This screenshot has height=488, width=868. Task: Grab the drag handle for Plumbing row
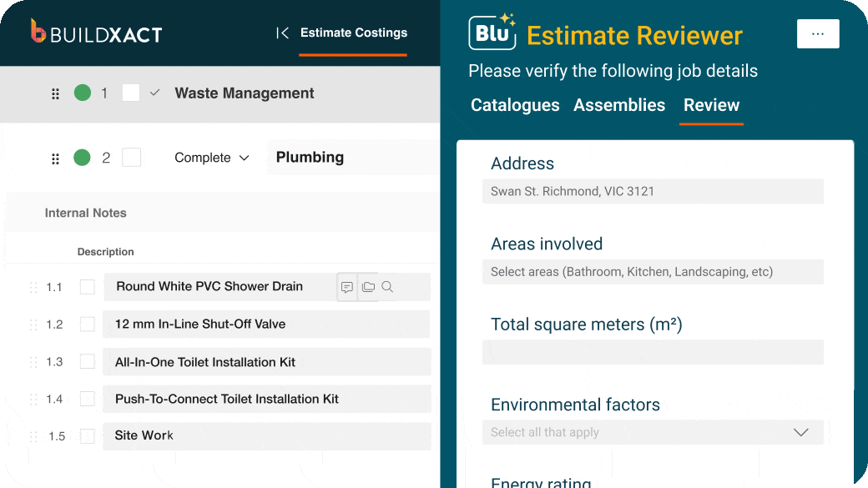coord(55,158)
